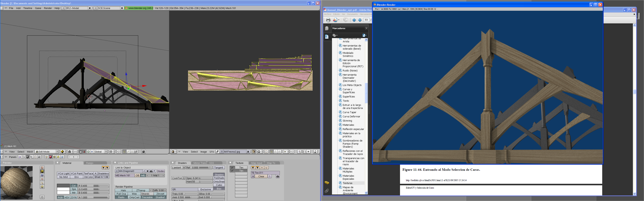Select the red sphere Material buttons icon
This screenshot has width=644, height=201.
[50, 157]
